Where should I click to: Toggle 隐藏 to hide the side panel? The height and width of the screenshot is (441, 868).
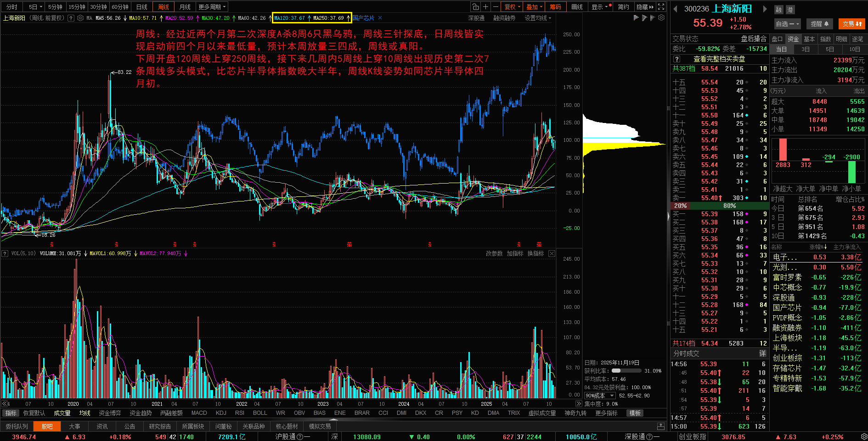click(x=645, y=7)
